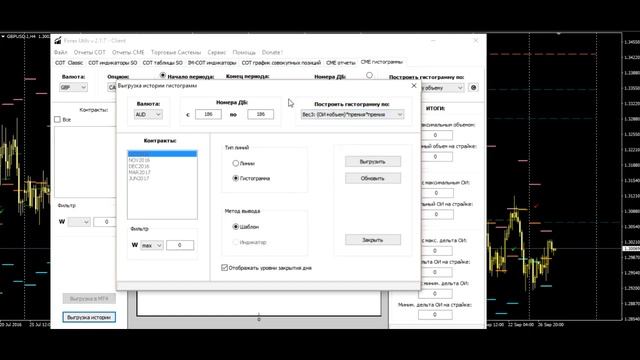Select the DEC2016 contract in the list
This screenshot has height=360, width=640.
tap(162, 167)
